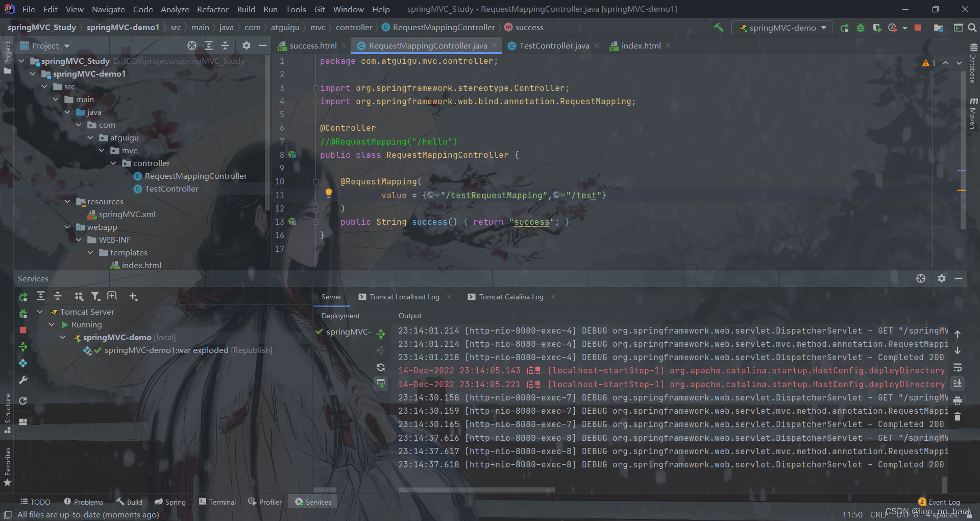Open Filter icon in Services toolbar
Image resolution: width=980 pixels, height=521 pixels.
(x=95, y=296)
